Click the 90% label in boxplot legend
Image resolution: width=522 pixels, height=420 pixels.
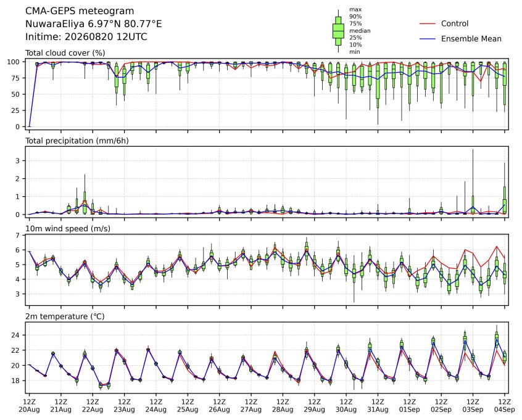355,16
